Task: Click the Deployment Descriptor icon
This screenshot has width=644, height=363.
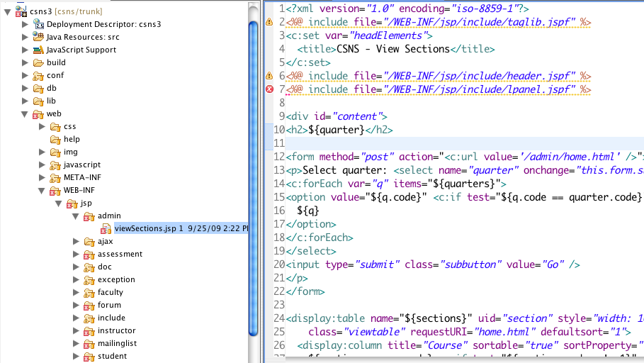Action: pyautogui.click(x=38, y=24)
